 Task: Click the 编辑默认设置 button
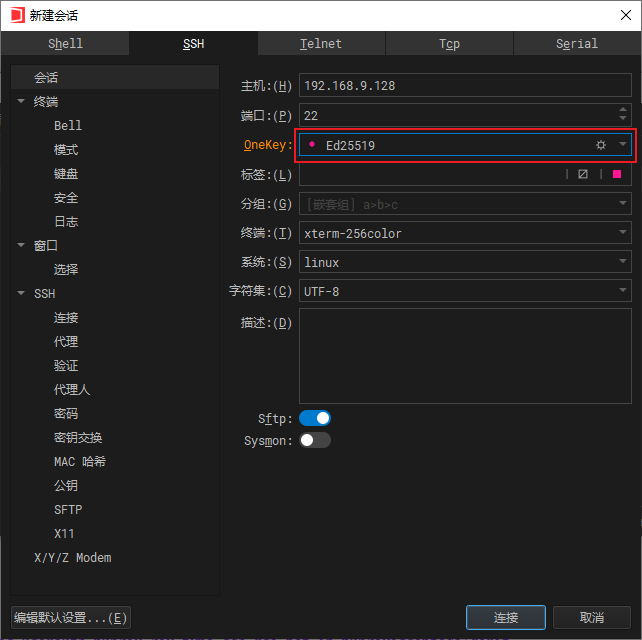click(x=70, y=617)
